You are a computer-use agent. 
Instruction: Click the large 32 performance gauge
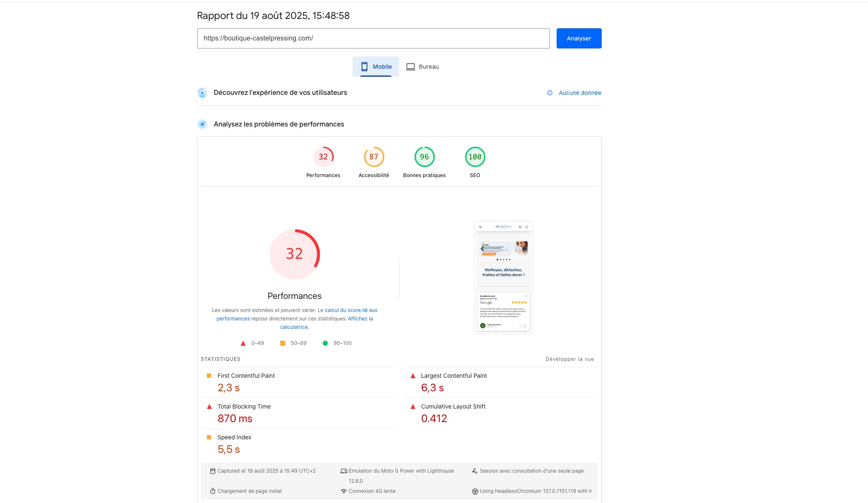click(295, 254)
